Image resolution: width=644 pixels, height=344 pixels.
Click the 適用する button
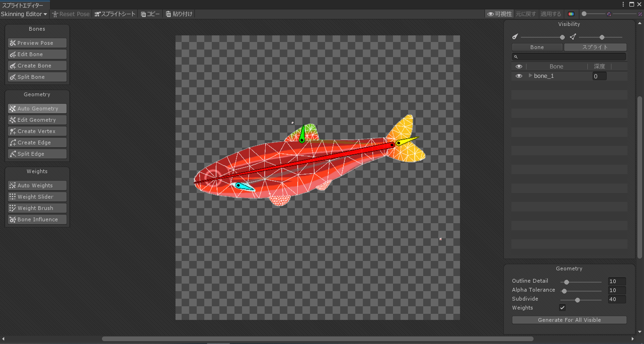(551, 14)
